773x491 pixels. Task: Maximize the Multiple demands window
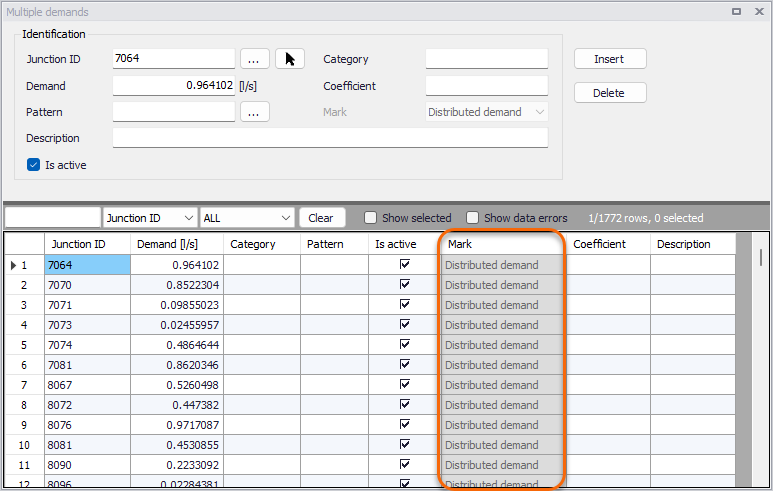pyautogui.click(x=737, y=11)
